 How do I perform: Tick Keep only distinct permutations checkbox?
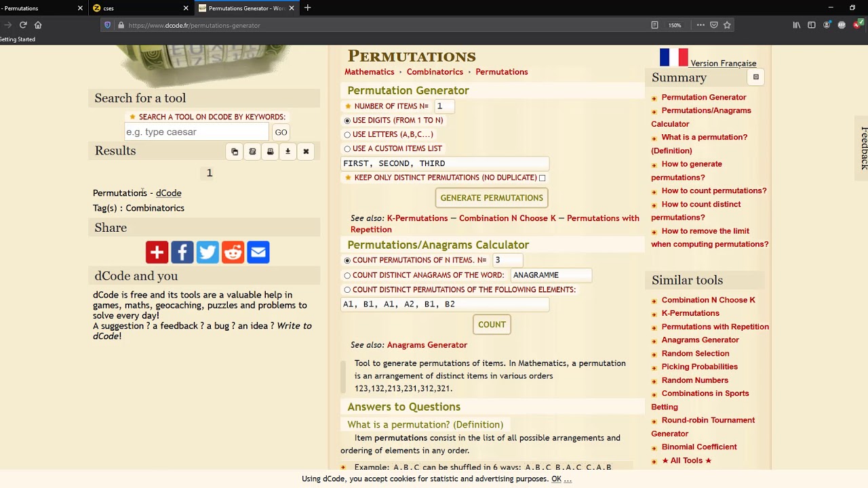pyautogui.click(x=542, y=178)
